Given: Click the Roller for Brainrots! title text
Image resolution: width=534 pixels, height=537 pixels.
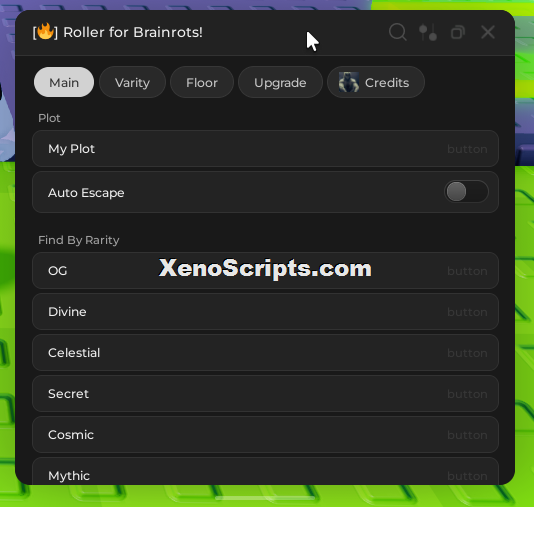Looking at the screenshot, I should coord(133,32).
